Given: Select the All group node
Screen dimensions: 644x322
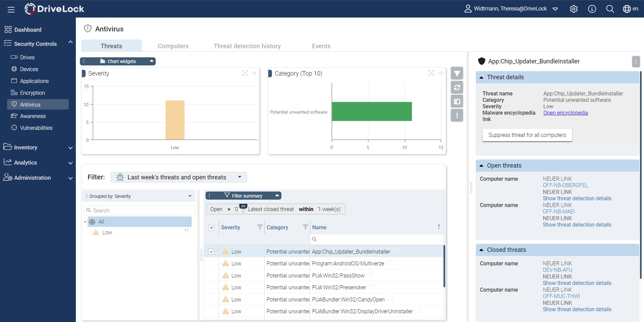Looking at the screenshot, I should [x=140, y=222].
